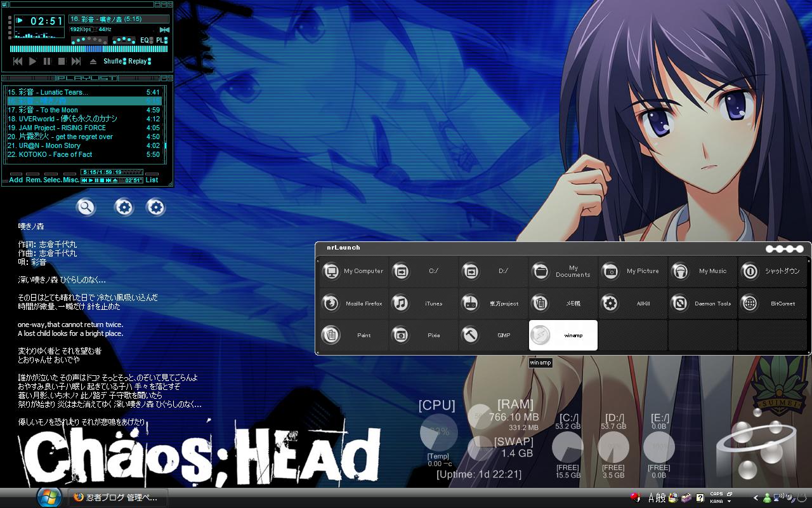Open the Selec. menu in the Winamp playlist
This screenshot has height=508, width=812.
coord(52,180)
